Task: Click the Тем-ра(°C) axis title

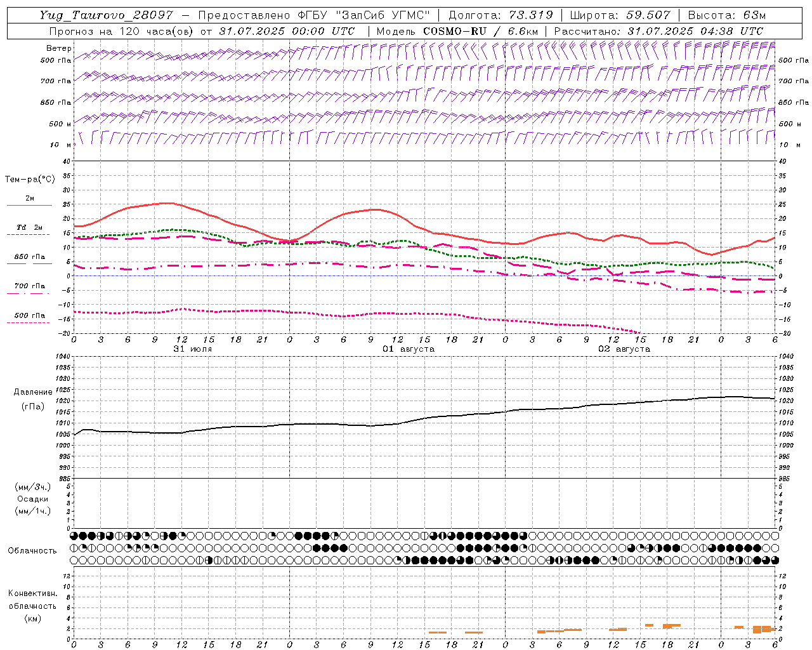Action: pos(30,180)
